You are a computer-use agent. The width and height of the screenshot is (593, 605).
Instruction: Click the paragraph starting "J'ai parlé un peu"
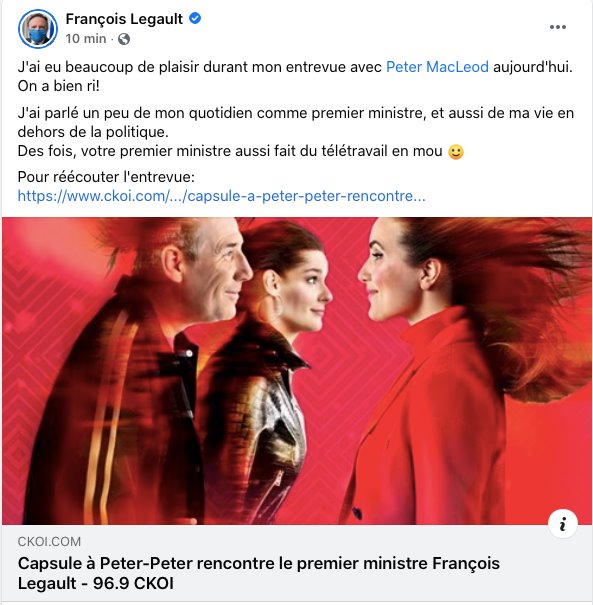coord(296,122)
